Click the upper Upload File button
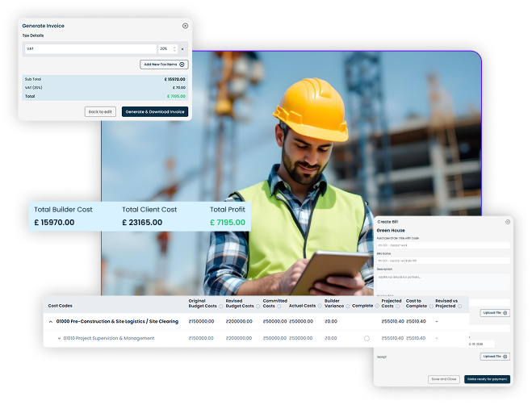 coord(495,313)
